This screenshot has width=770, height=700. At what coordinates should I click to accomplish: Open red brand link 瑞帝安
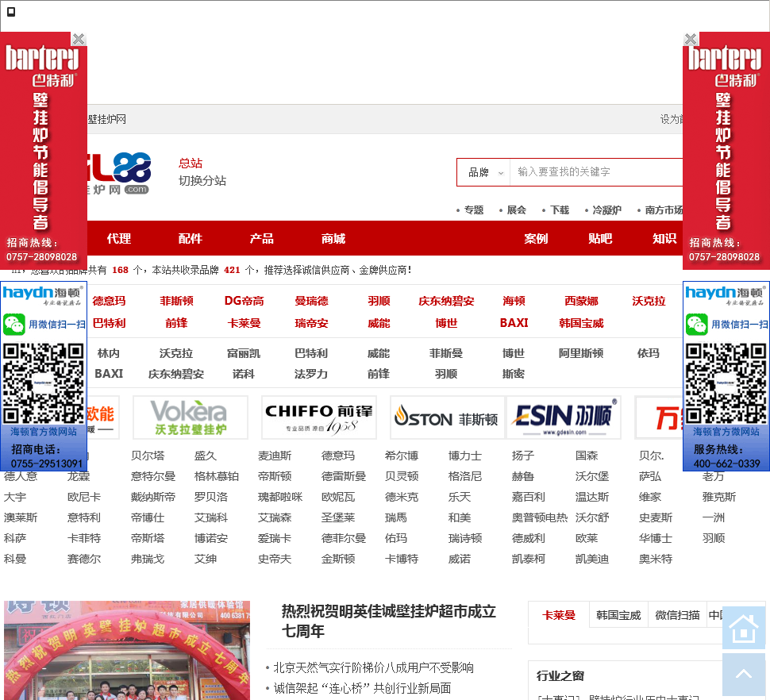coord(311,323)
